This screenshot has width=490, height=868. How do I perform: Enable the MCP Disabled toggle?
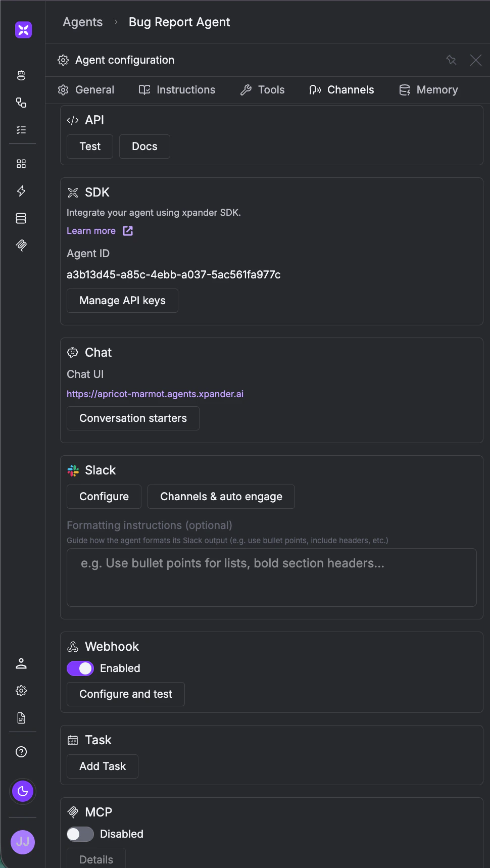coord(80,834)
